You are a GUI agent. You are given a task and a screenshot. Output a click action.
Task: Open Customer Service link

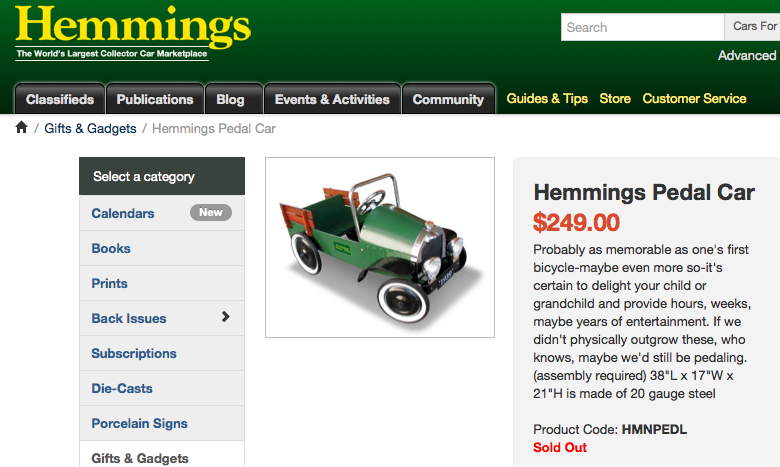click(x=694, y=98)
